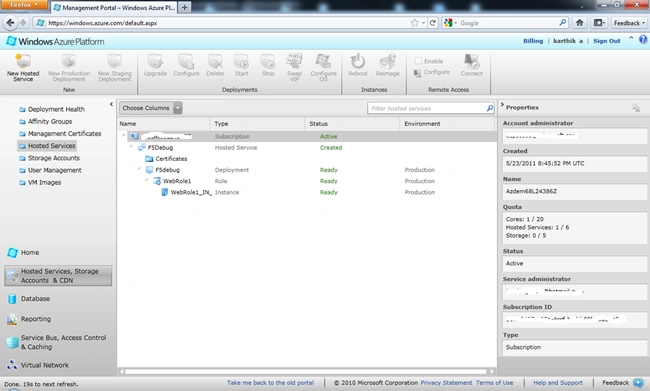Open a new browser tab
The width and height of the screenshot is (650, 391).
184,7
